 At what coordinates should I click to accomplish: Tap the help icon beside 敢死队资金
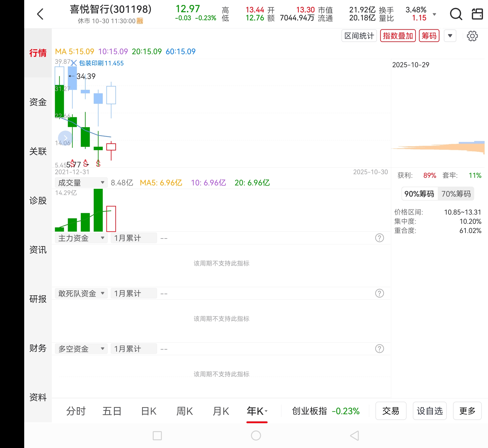tap(379, 293)
